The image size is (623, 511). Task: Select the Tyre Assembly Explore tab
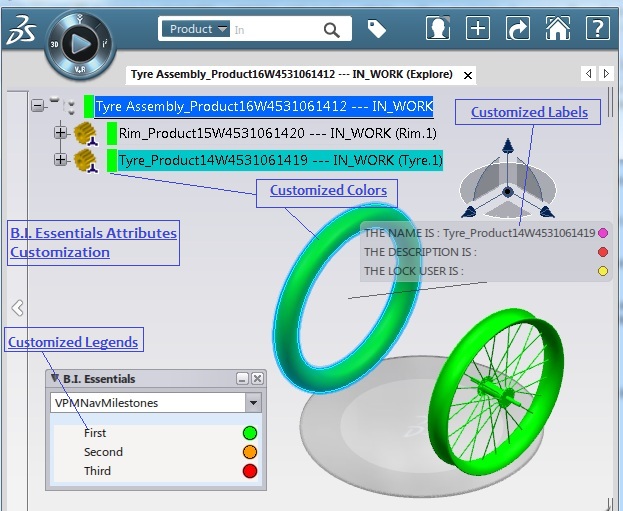pyautogui.click(x=292, y=74)
